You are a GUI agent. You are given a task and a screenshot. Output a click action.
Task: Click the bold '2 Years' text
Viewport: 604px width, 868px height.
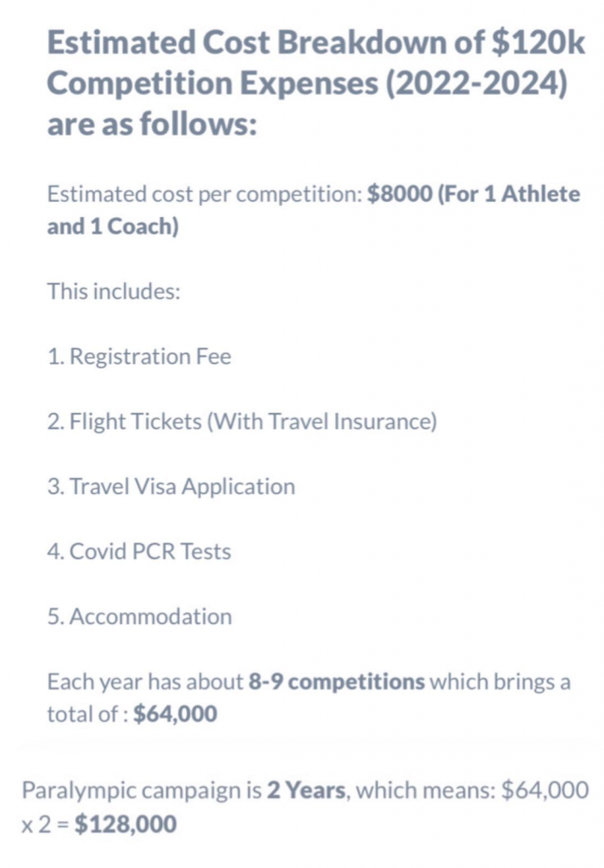point(306,790)
